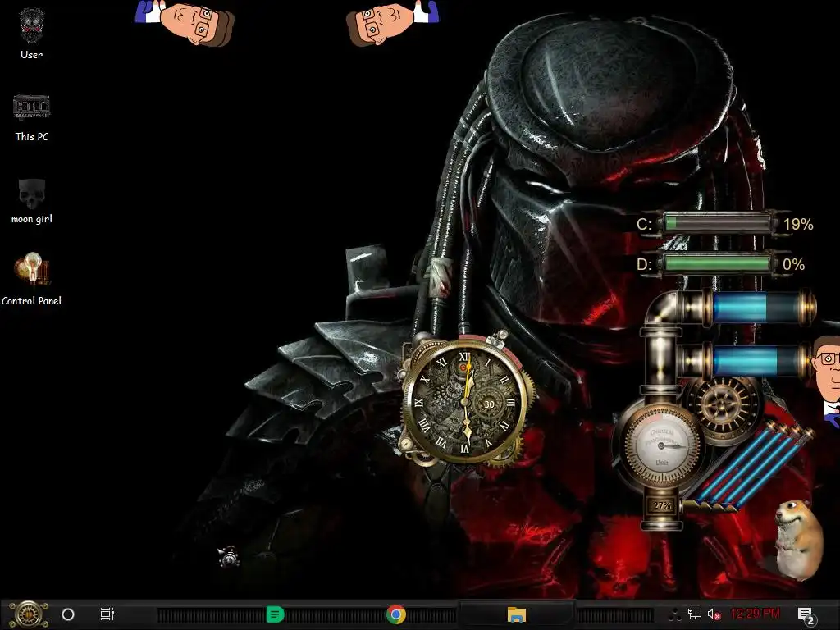Viewport: 840px width, 630px height.
Task: Click the 12:29 PM taskbar clock
Action: [756, 614]
